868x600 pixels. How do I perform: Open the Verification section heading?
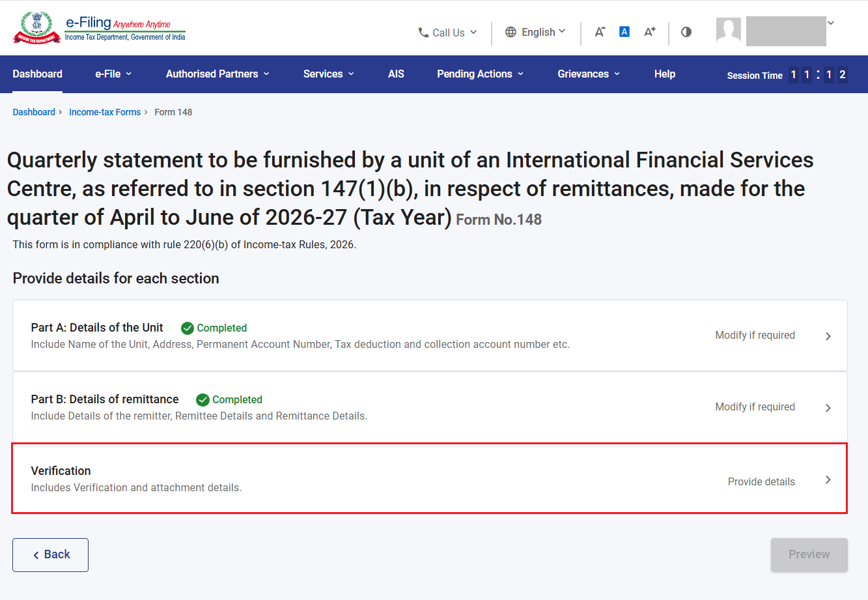(61, 471)
